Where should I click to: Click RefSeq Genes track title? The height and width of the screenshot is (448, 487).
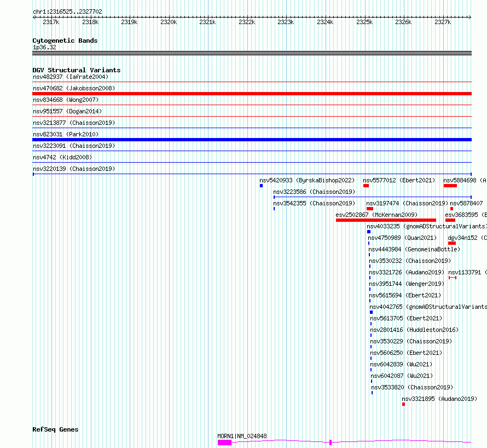click(55, 429)
